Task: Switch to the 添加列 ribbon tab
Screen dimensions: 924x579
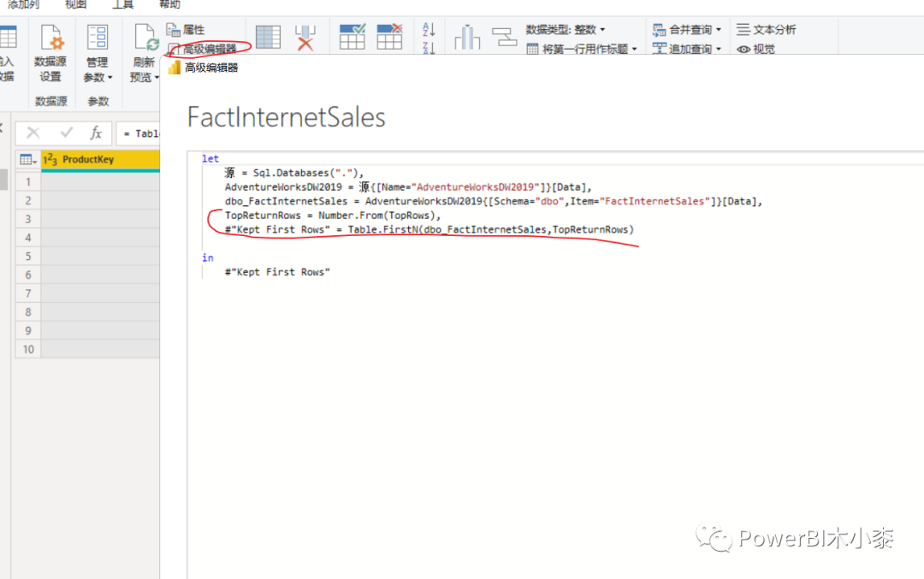Action: click(x=23, y=5)
